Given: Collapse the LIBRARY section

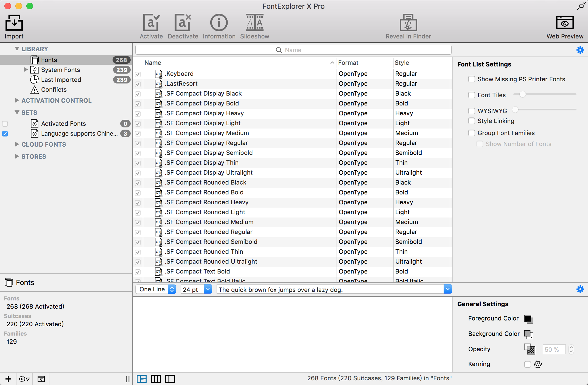Looking at the screenshot, I should point(17,49).
